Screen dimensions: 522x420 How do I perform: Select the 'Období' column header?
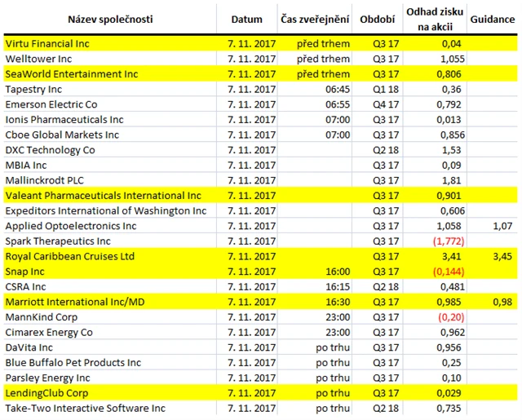point(377,20)
